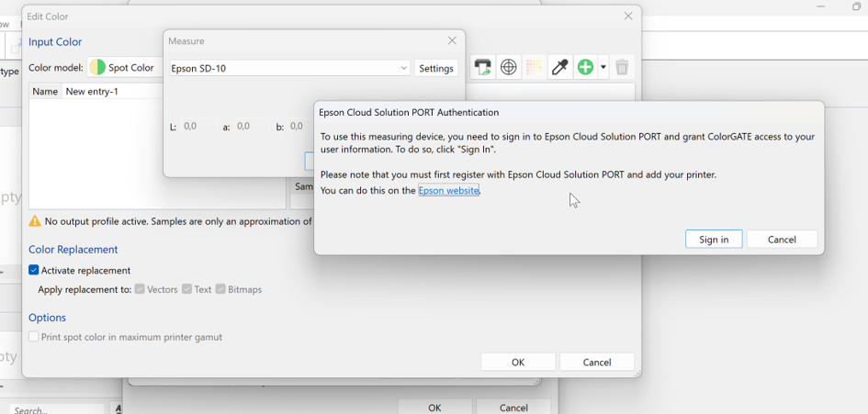Close the Measure dialog
The width and height of the screenshot is (868, 414).
(x=452, y=41)
